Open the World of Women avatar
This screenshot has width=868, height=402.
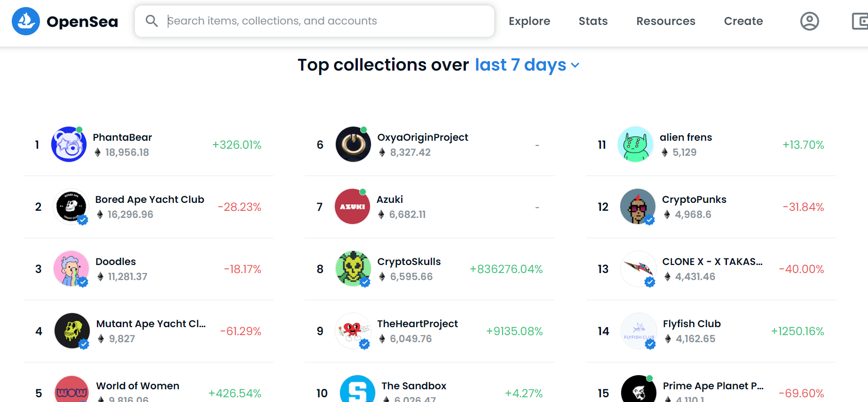tap(72, 389)
